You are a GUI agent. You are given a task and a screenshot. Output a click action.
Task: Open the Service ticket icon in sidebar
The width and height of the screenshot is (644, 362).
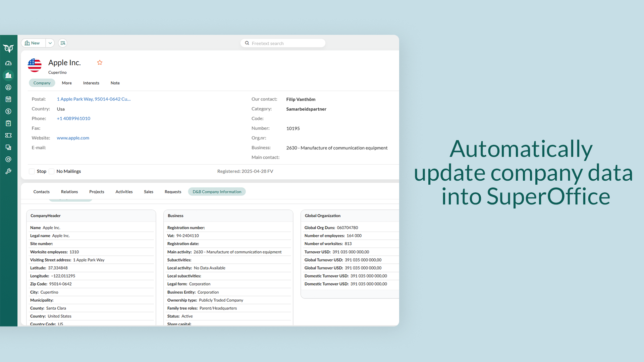pos(8,135)
